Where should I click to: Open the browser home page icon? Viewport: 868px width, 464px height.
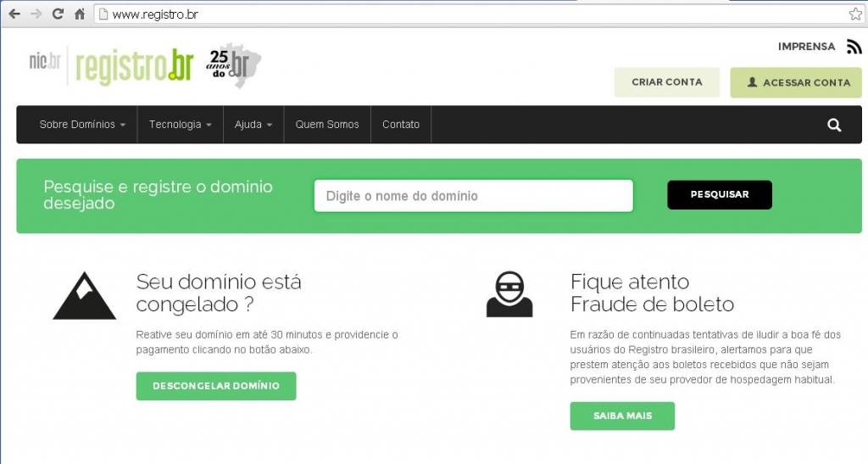[80, 14]
